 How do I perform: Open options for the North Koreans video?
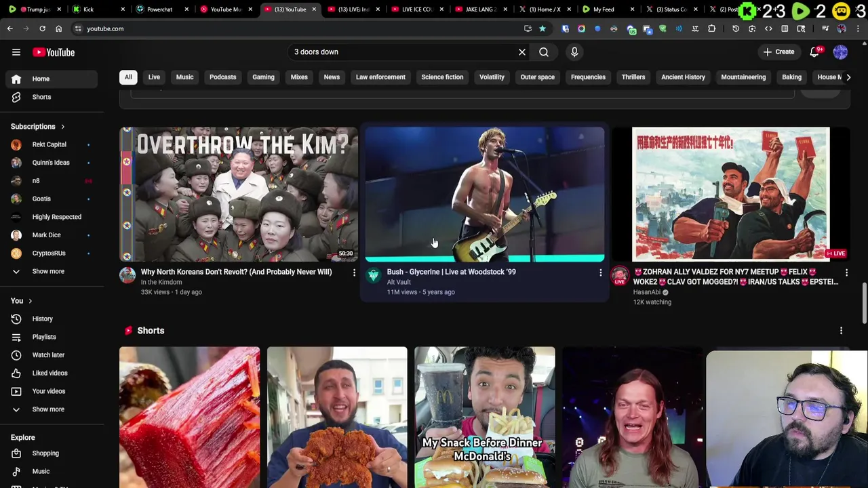pos(354,272)
